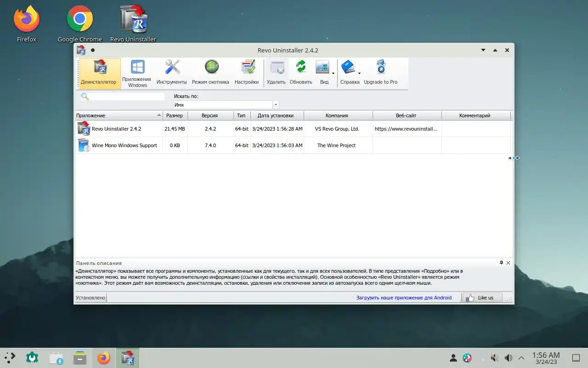
Task: Click the Обновить refresh icon
Action: coord(301,73)
